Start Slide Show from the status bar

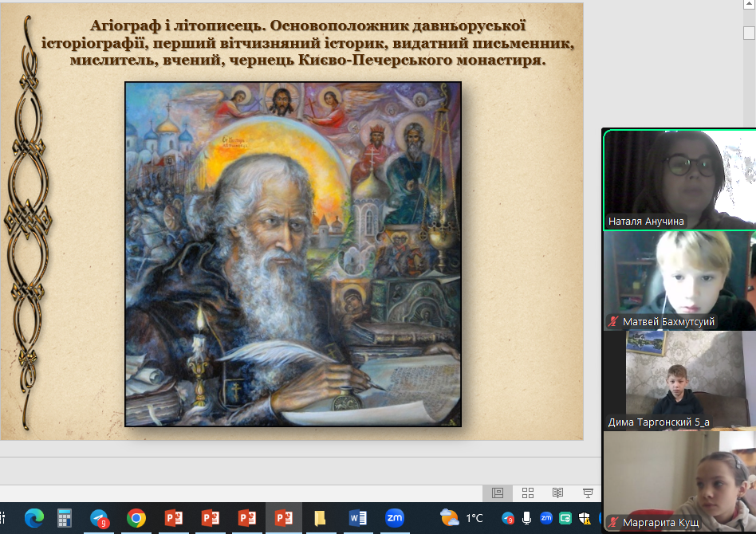pyautogui.click(x=588, y=493)
